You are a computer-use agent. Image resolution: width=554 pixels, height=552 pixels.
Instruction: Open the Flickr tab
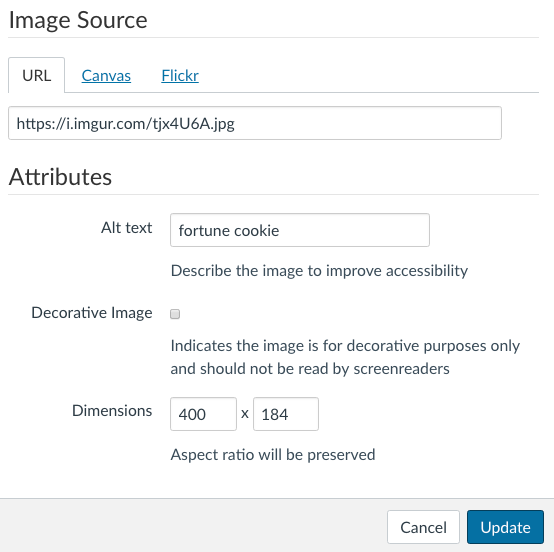(x=180, y=76)
